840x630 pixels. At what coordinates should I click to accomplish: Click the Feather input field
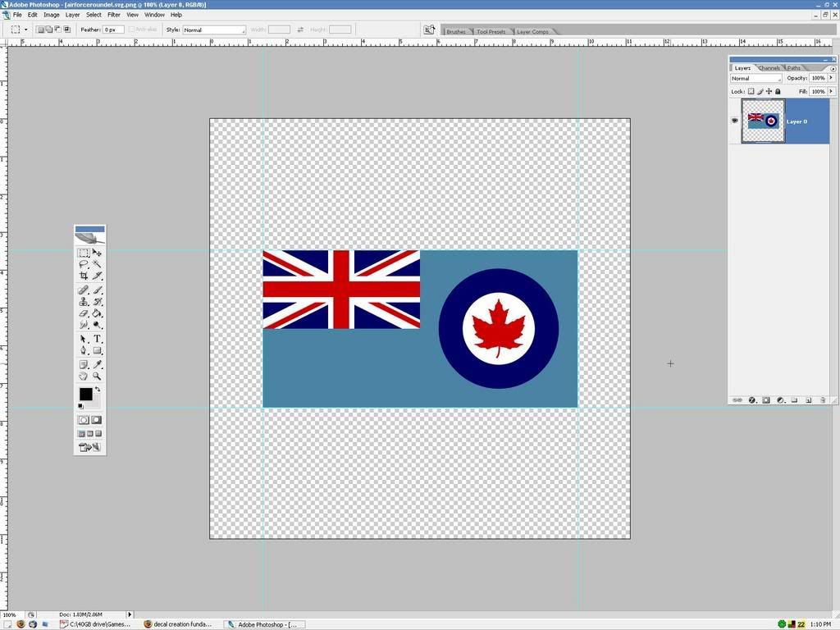click(x=113, y=30)
